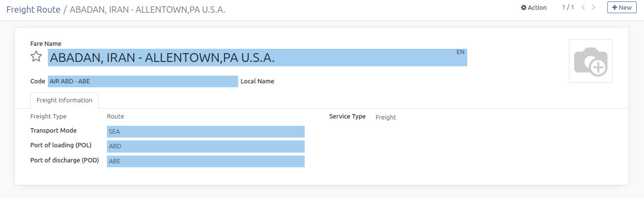644x198 pixels.
Task: Click the Transport Mode label
Action: click(x=53, y=131)
